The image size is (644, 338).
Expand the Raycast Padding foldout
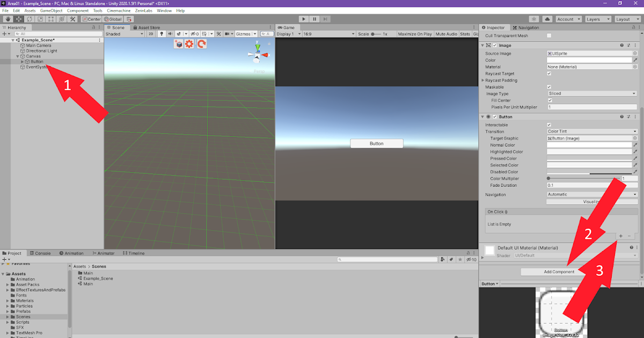click(x=483, y=80)
